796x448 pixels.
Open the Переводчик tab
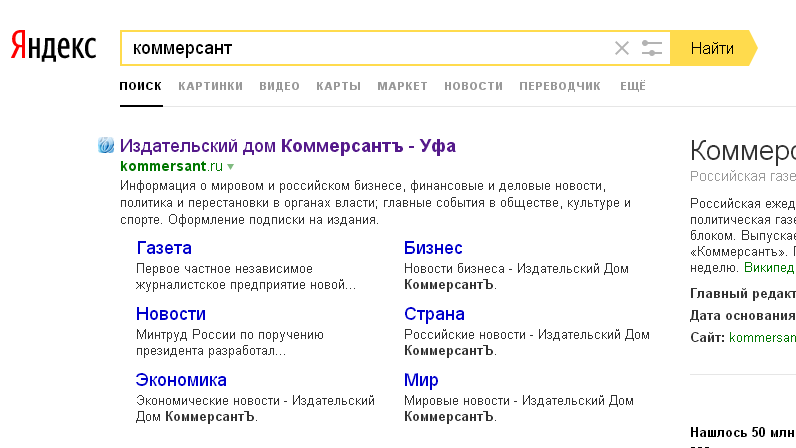pos(560,86)
